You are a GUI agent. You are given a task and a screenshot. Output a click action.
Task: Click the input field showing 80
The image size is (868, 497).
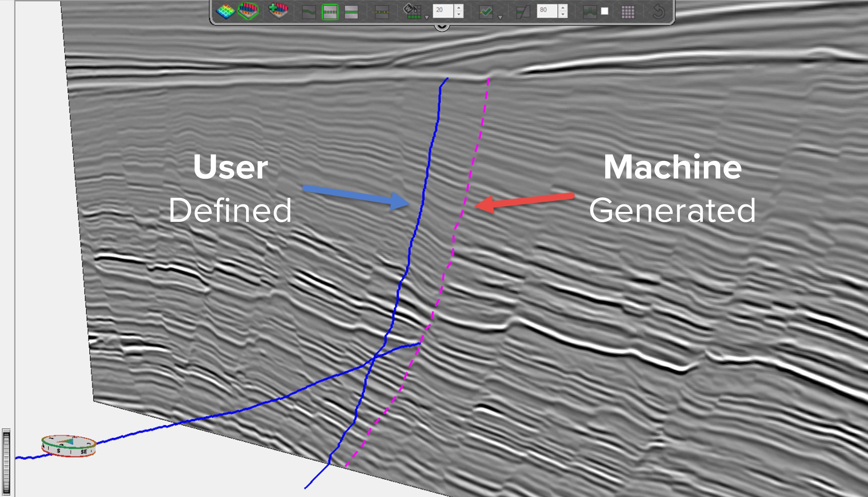click(547, 11)
